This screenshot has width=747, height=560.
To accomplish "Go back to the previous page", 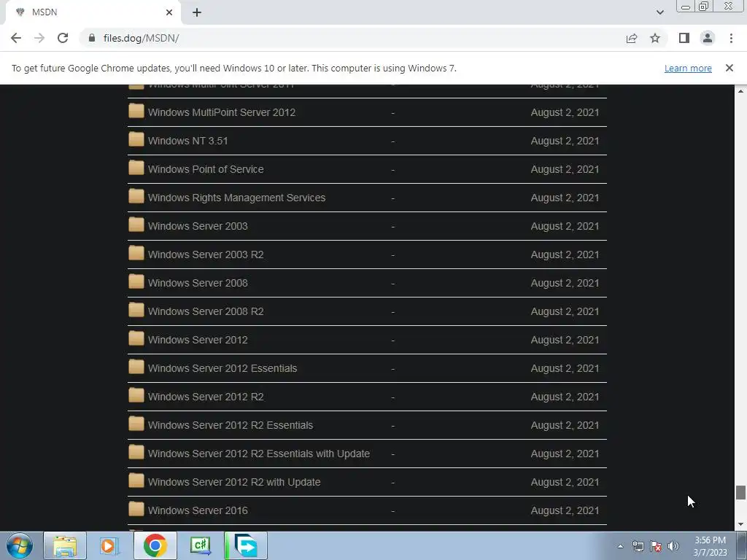I will 16,38.
